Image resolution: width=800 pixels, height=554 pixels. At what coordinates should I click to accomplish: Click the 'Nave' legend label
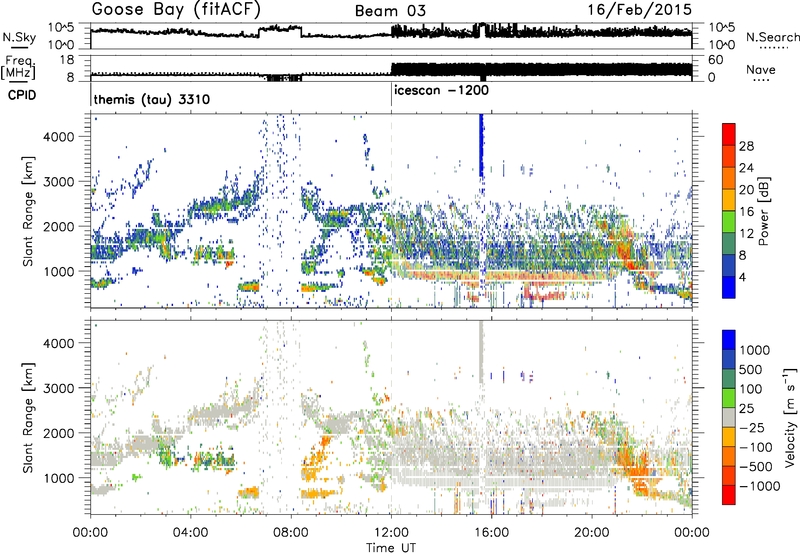[x=761, y=69]
